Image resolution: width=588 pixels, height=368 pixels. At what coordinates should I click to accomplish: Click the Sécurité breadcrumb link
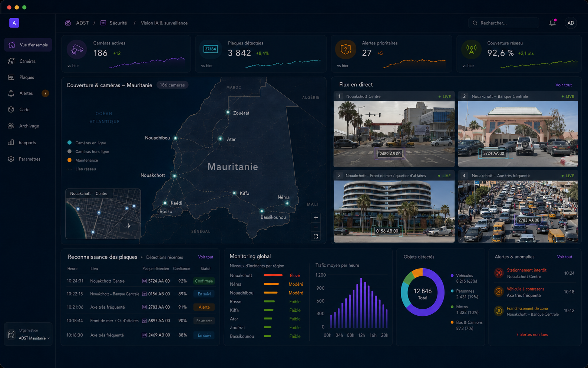pos(118,23)
